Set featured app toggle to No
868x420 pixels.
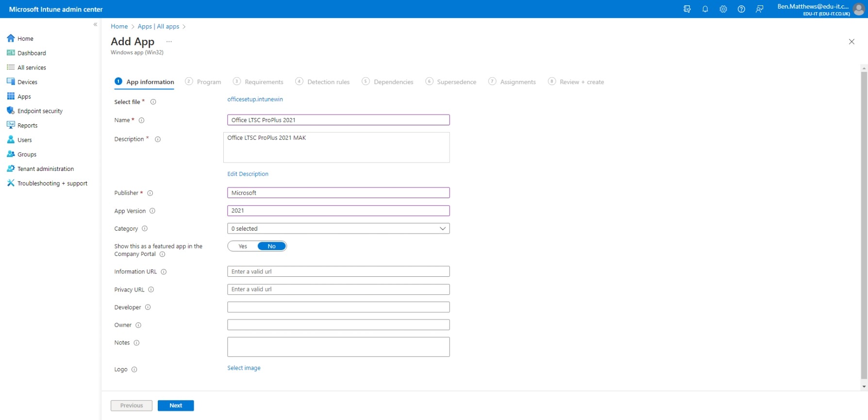coord(271,246)
